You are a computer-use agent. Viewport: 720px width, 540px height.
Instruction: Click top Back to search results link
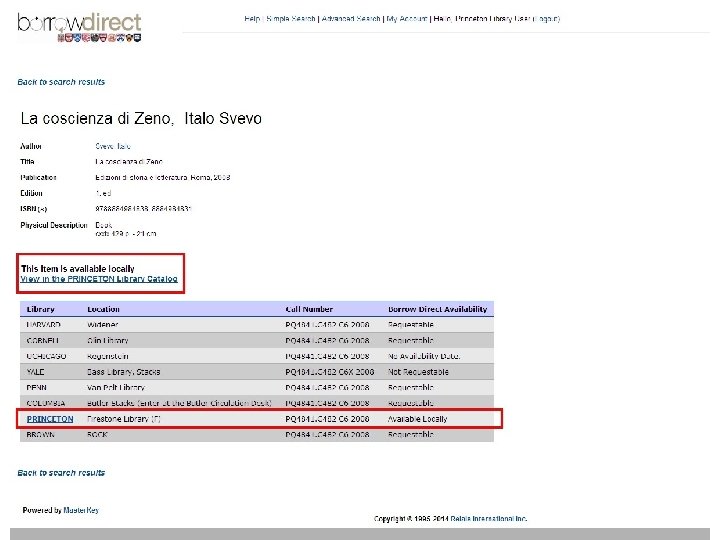pyautogui.click(x=61, y=82)
